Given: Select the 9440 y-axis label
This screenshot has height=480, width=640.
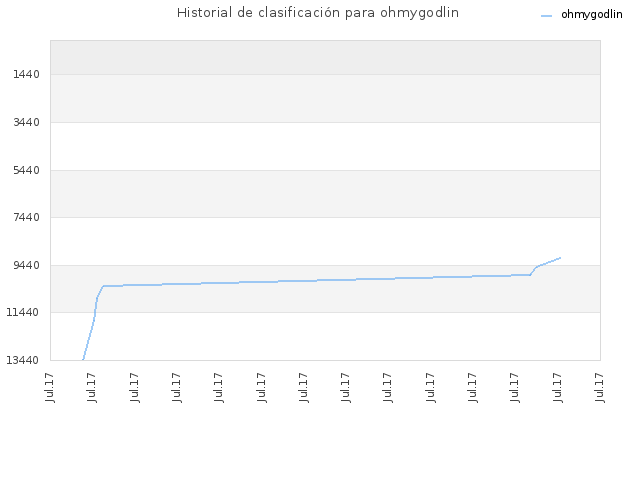Looking at the screenshot, I should click(x=27, y=265).
